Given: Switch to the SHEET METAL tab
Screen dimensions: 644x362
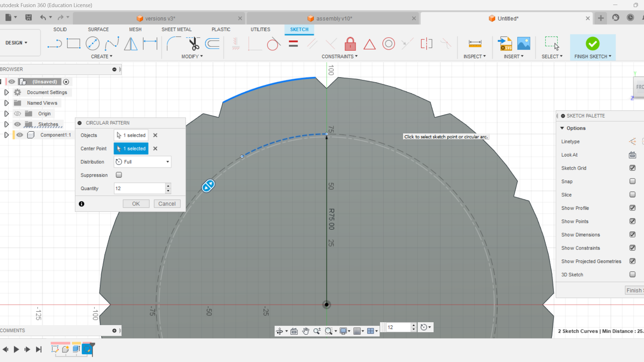Looking at the screenshot, I should pos(176,29).
